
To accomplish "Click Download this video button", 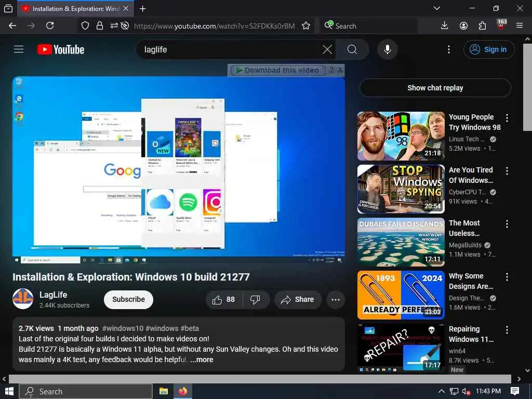I will (x=278, y=70).
